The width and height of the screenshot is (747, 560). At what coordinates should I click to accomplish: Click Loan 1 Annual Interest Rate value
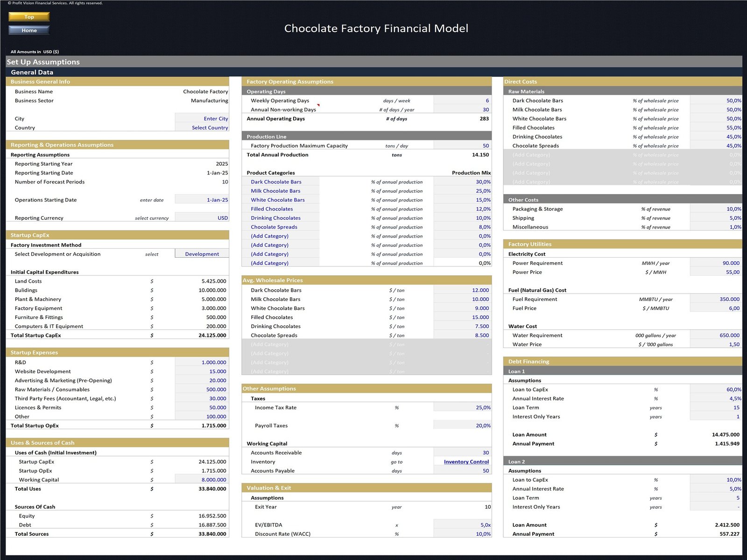[x=716, y=399]
